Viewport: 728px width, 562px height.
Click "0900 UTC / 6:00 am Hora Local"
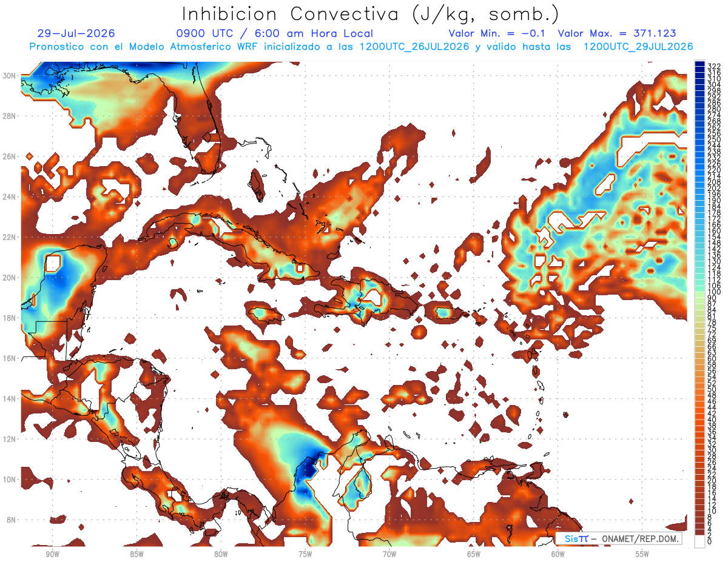(275, 33)
